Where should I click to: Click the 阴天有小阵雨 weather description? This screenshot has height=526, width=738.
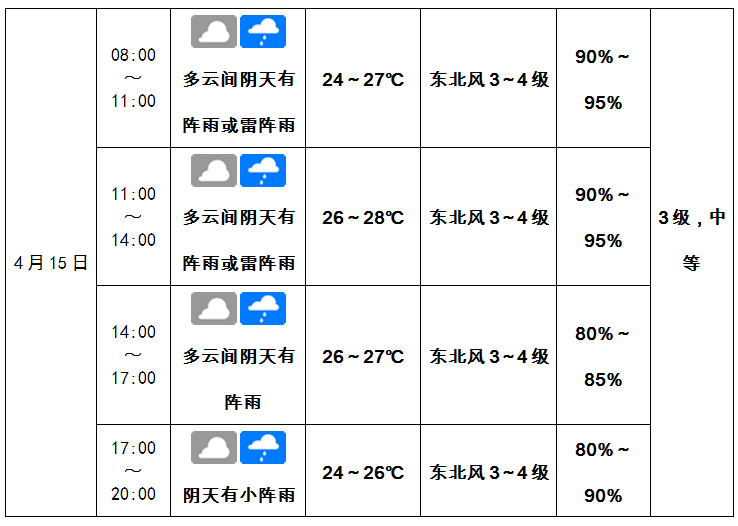pyautogui.click(x=239, y=495)
